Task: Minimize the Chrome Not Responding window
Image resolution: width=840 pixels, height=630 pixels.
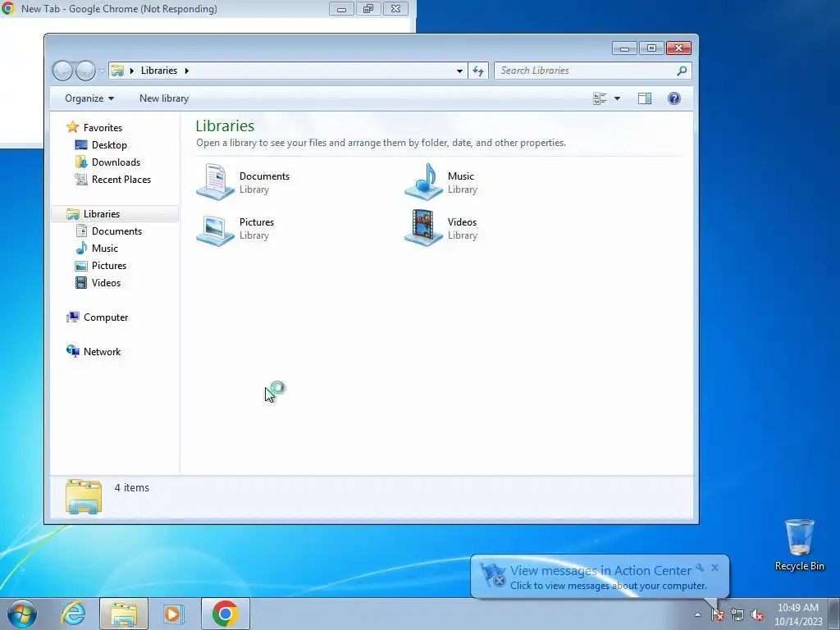Action: pos(341,8)
